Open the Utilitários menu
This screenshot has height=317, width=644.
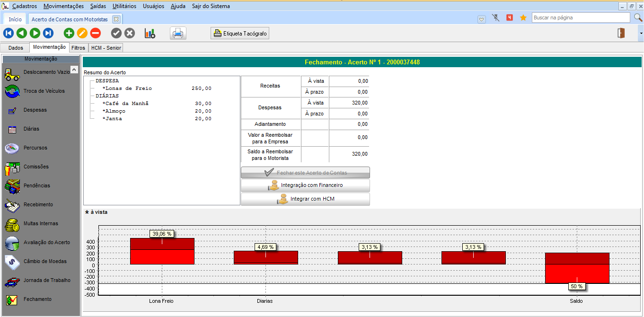point(124,6)
